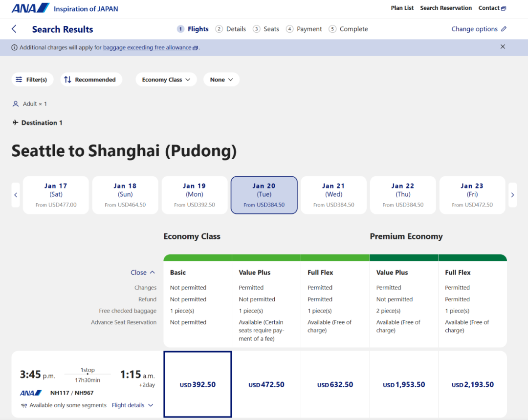Open the None dropdown
The height and width of the screenshot is (420, 528).
point(221,80)
